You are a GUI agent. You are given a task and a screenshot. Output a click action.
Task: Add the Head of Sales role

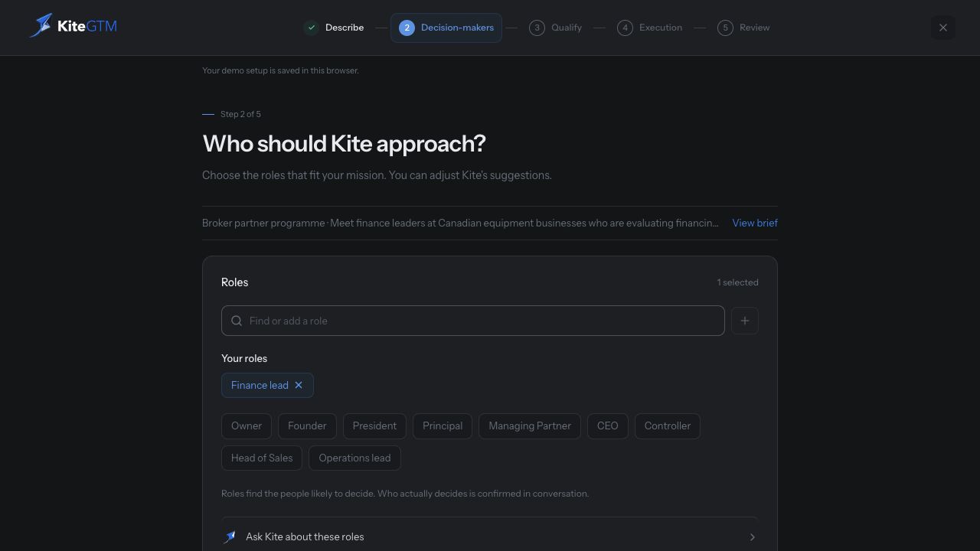tap(262, 458)
